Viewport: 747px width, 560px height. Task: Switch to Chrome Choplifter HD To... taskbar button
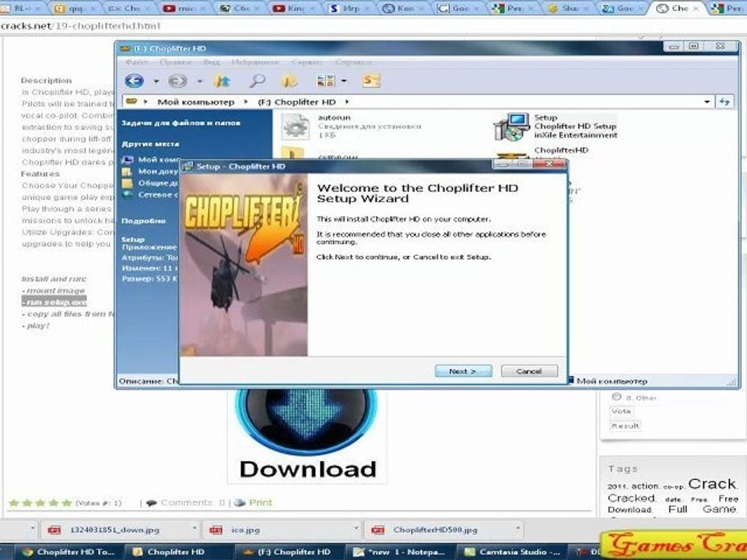[69, 552]
